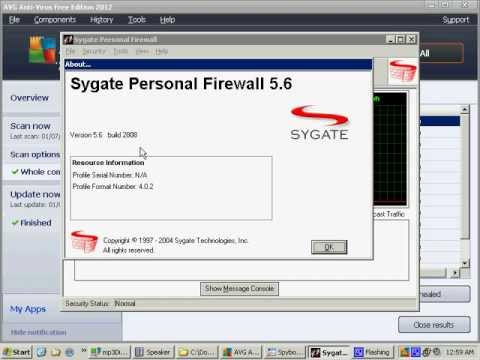Open My Apps in AVG
480x360 pixels.
click(28, 309)
